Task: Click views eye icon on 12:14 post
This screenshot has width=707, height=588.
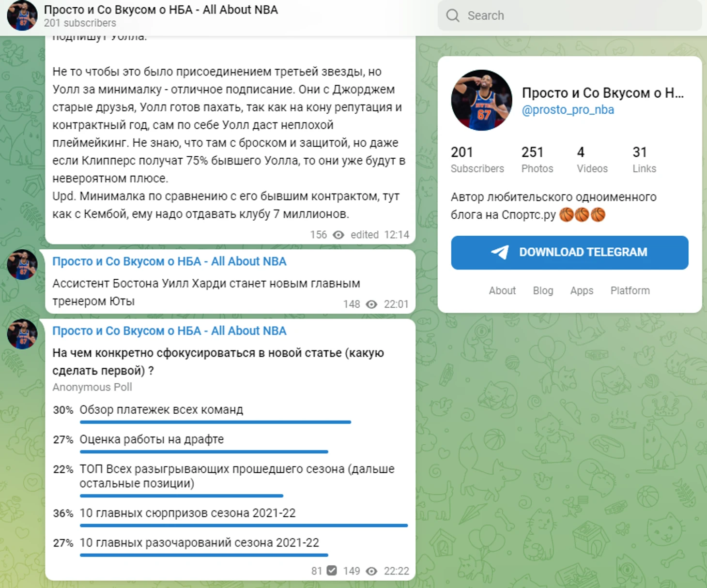Action: (338, 235)
